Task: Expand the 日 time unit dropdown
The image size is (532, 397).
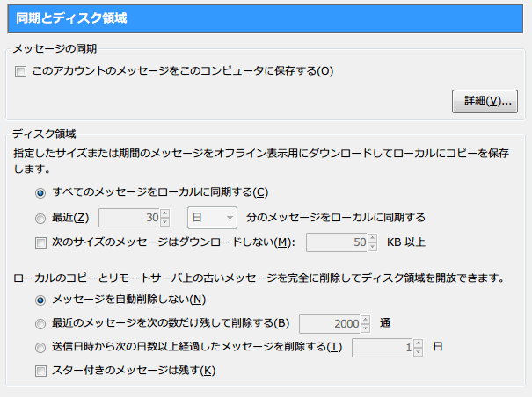Action: 213,217
